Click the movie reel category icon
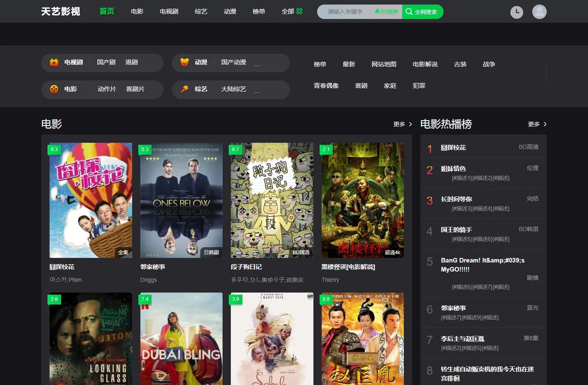588x385 pixels. point(54,89)
